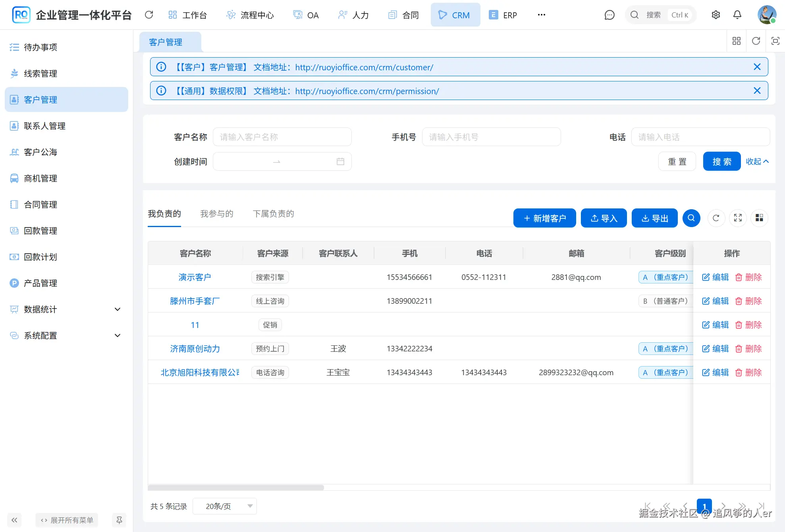Refresh the current tab page icon
This screenshot has height=532, width=785.
756,41
